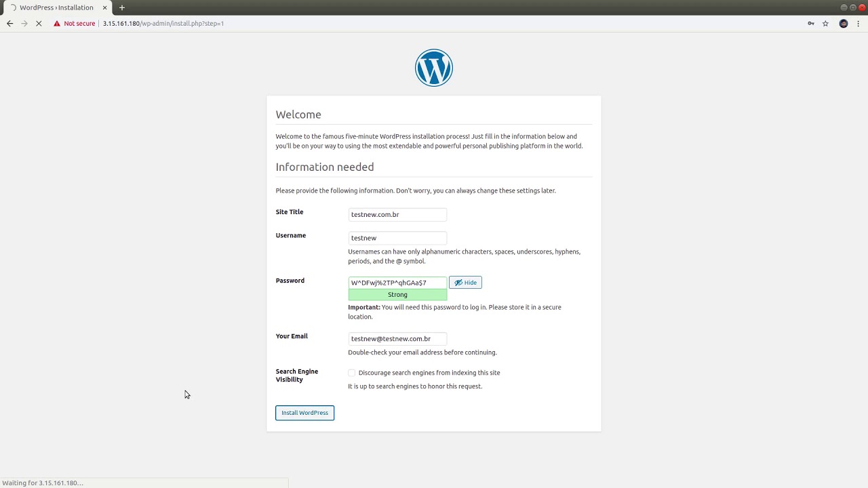Click 'Discourage search engines from indexing this site' text

[429, 373]
